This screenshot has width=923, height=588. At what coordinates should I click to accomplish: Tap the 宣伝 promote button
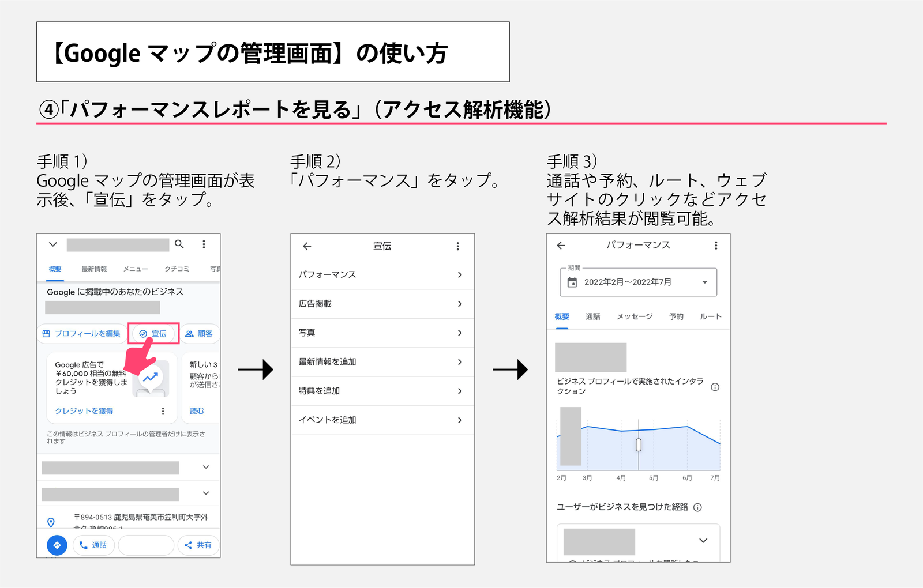pos(153,334)
